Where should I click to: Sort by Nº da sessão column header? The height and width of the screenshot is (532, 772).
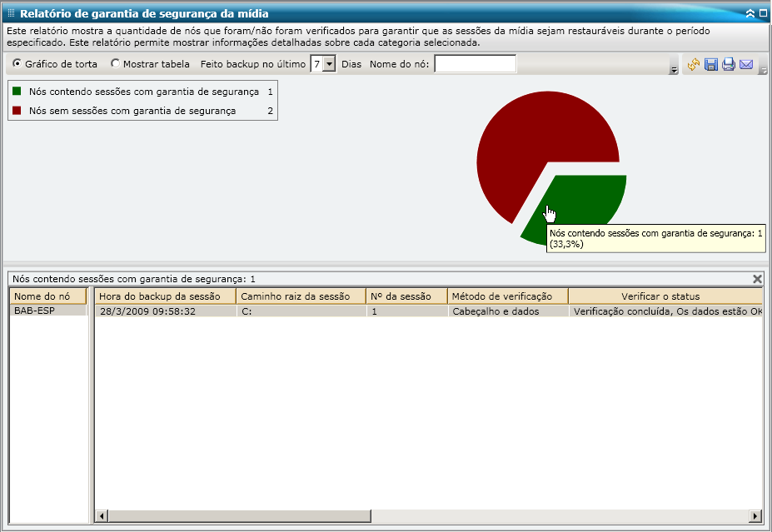click(x=406, y=296)
